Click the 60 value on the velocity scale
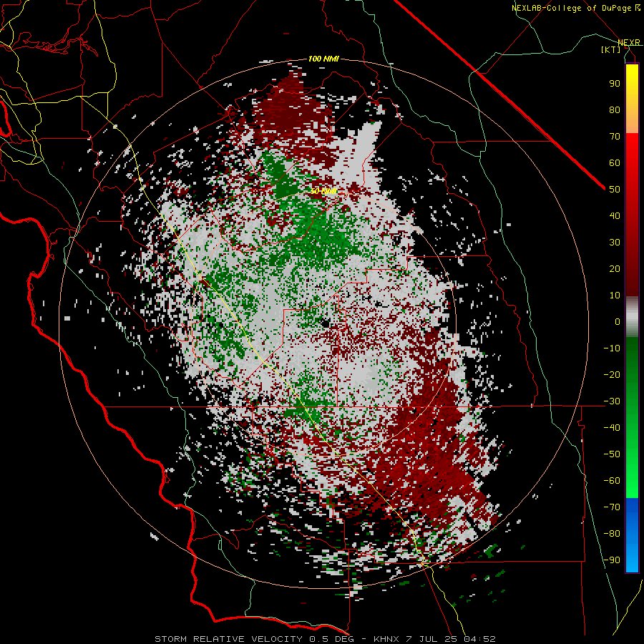 coord(615,163)
